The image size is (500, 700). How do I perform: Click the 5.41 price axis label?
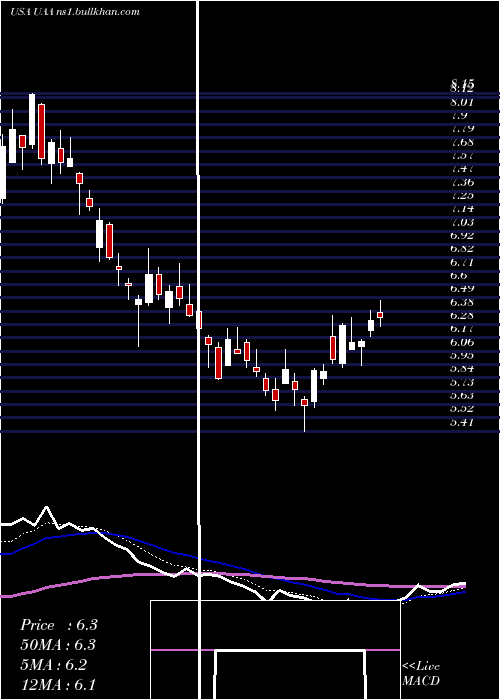462,422
